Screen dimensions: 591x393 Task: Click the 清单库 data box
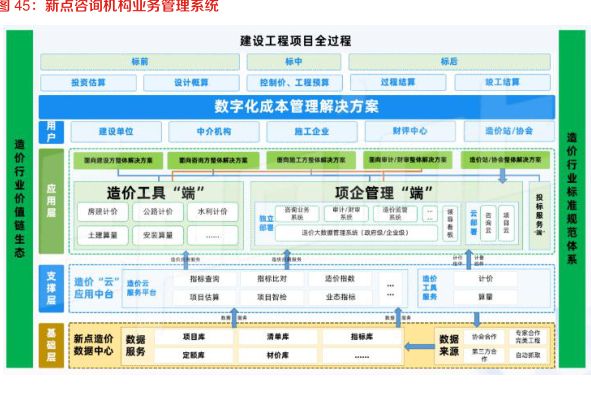click(278, 336)
